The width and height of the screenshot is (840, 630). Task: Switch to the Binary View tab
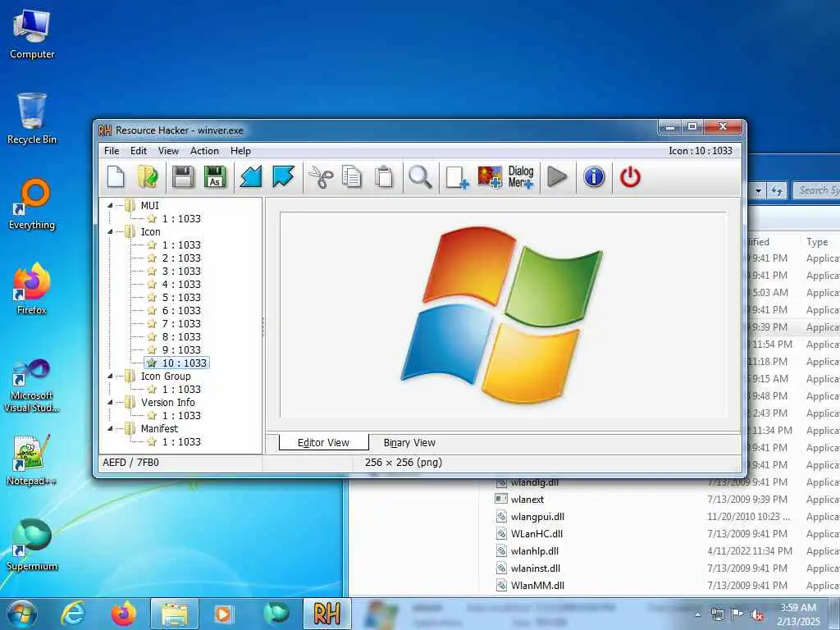click(409, 442)
